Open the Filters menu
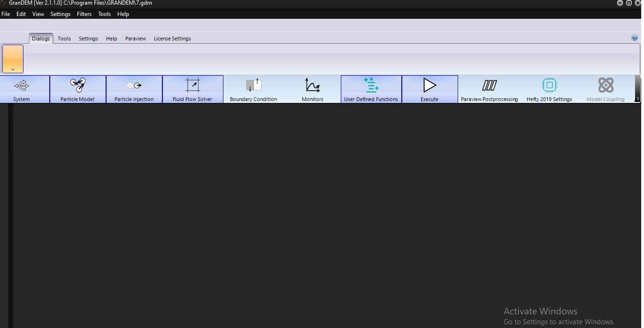 point(84,14)
